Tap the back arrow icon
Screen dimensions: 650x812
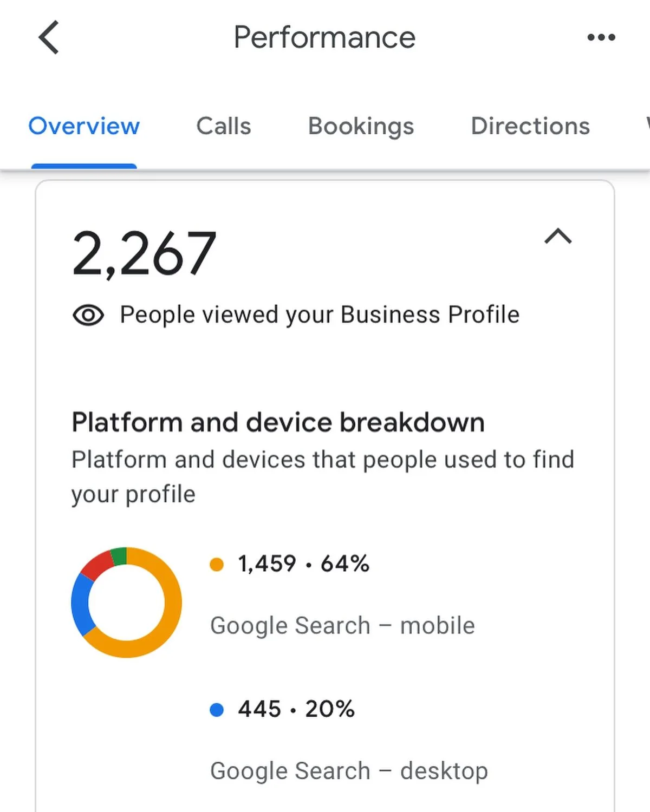pyautogui.click(x=49, y=38)
